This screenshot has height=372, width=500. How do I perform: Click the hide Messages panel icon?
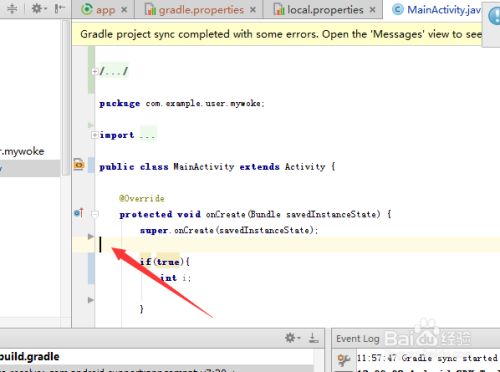tap(314, 338)
